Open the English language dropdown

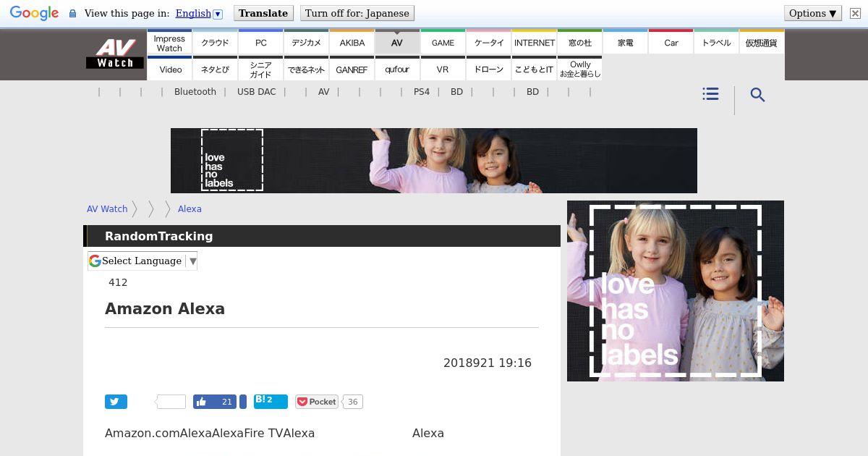pos(199,13)
